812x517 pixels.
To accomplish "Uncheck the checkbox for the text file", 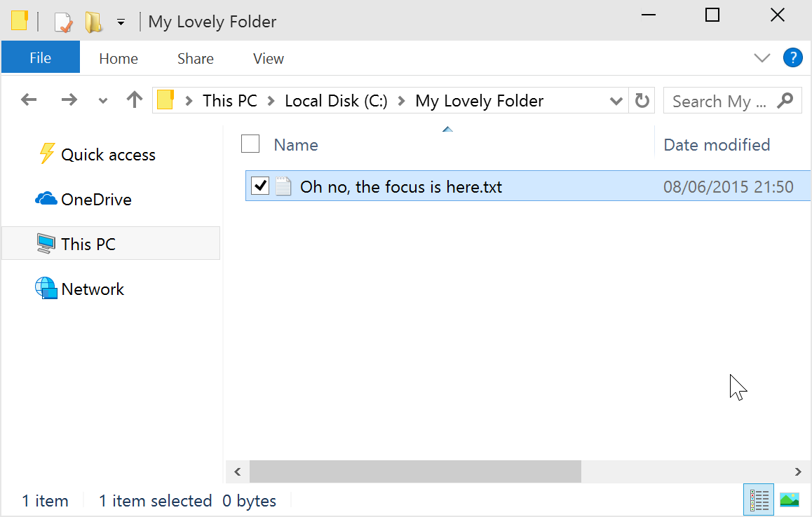I will (x=260, y=186).
